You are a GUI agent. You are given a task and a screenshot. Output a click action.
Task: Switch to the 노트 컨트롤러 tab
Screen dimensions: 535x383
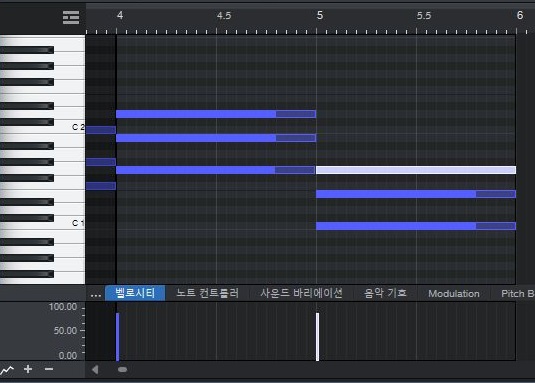click(x=207, y=293)
